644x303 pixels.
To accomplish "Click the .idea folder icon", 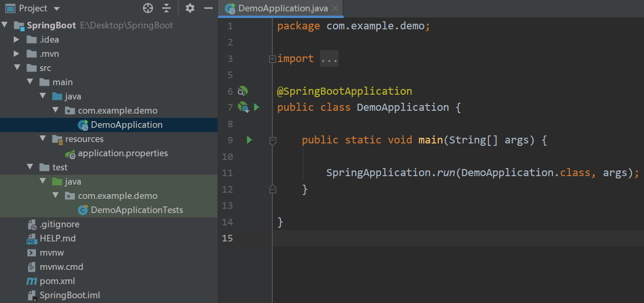I will coord(32,39).
